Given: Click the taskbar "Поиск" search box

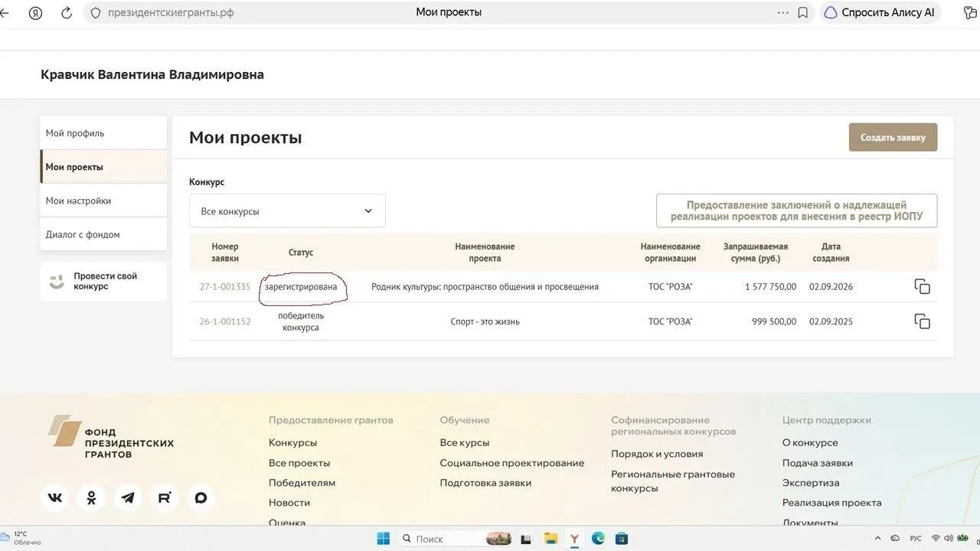Looking at the screenshot, I should 454,539.
